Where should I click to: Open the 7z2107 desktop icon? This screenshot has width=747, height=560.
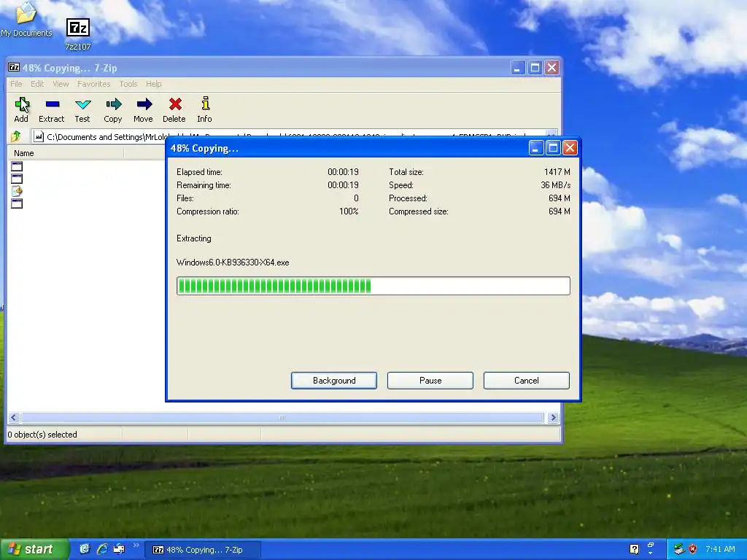77,34
